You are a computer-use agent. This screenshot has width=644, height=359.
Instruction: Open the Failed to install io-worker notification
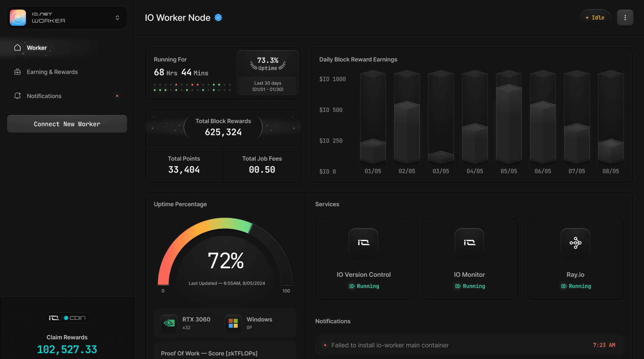click(x=469, y=345)
